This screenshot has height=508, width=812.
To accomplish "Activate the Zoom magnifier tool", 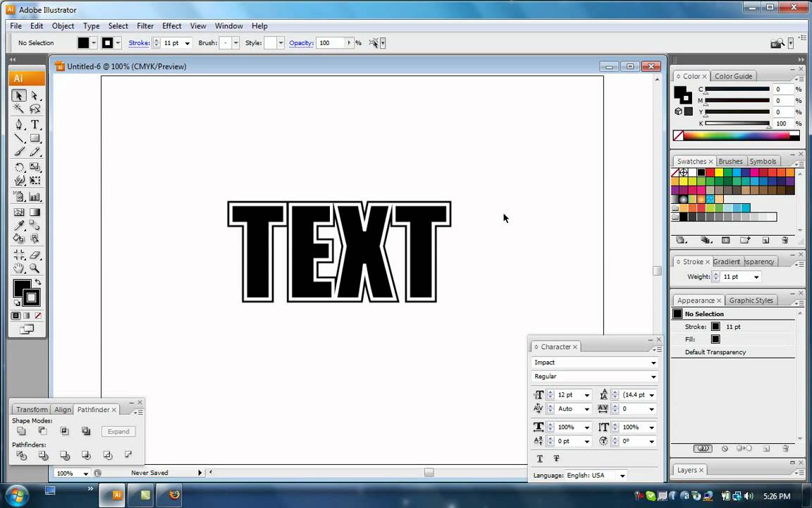I will click(x=35, y=268).
